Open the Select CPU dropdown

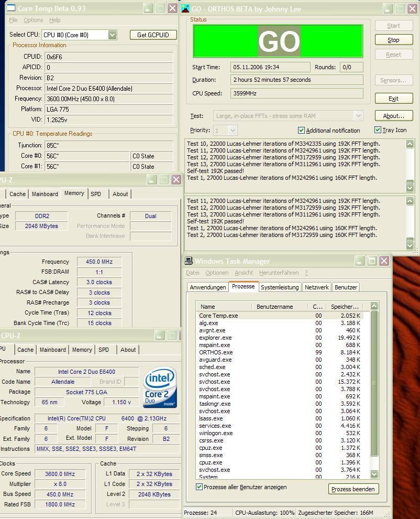coord(113,35)
